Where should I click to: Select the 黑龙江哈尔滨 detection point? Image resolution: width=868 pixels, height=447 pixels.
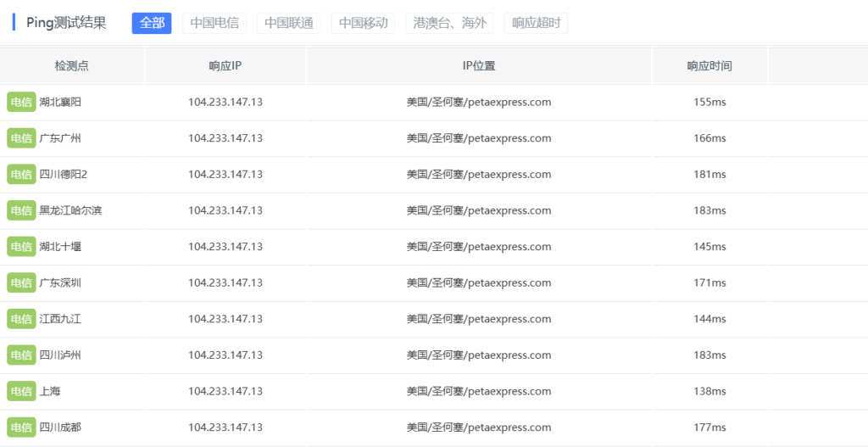71,210
